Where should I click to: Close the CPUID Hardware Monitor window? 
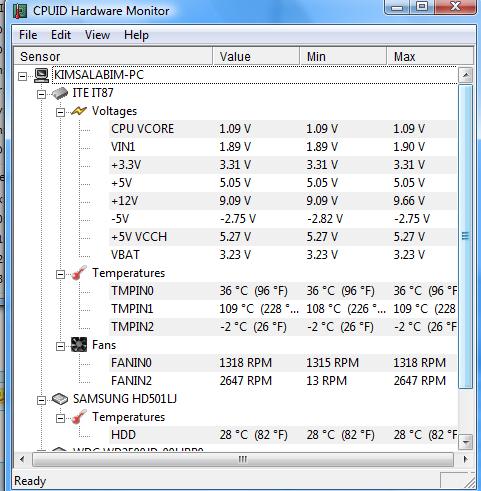[455, 6]
